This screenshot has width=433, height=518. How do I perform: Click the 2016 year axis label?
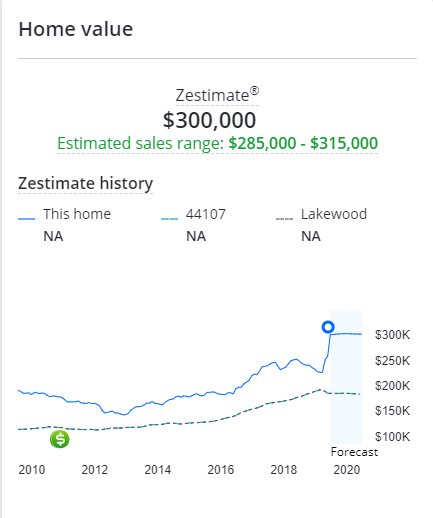coord(221,470)
